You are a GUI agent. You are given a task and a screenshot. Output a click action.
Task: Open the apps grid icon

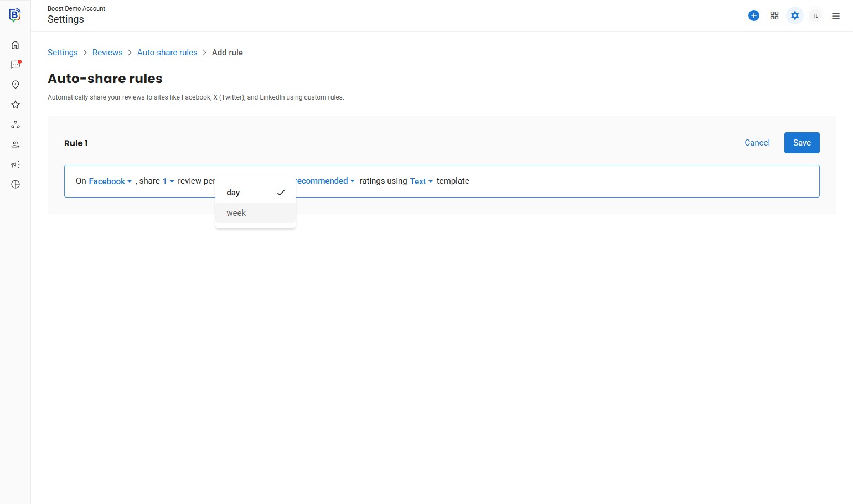(774, 16)
